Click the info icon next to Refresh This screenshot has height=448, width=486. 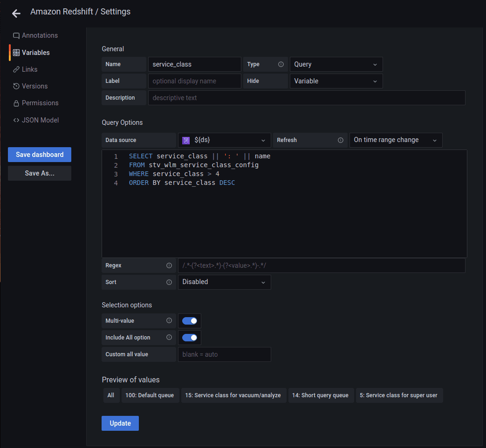(x=340, y=140)
